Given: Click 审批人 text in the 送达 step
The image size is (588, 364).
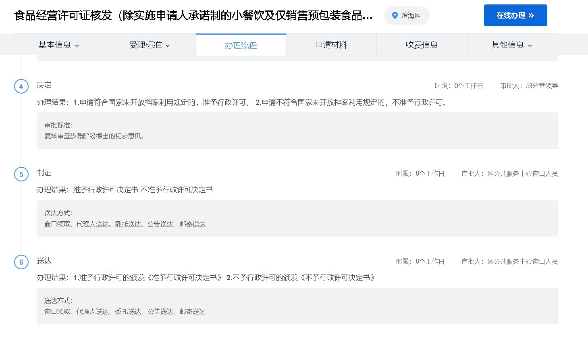Looking at the screenshot, I should coord(510,261).
